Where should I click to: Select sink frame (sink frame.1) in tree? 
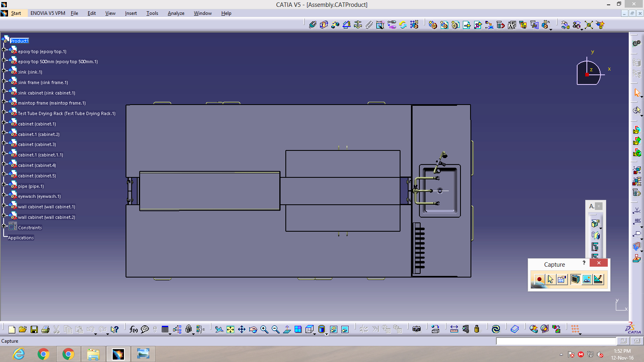pos(43,83)
